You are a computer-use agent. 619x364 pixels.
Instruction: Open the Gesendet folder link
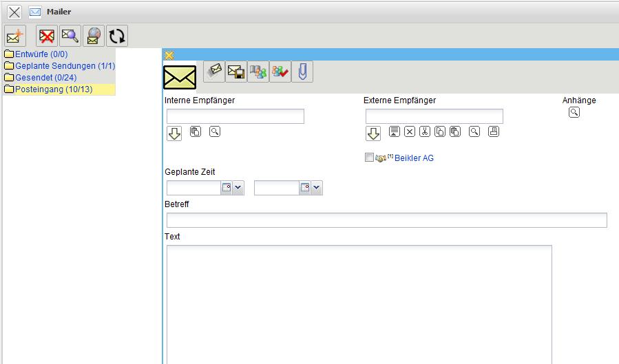(x=45, y=78)
